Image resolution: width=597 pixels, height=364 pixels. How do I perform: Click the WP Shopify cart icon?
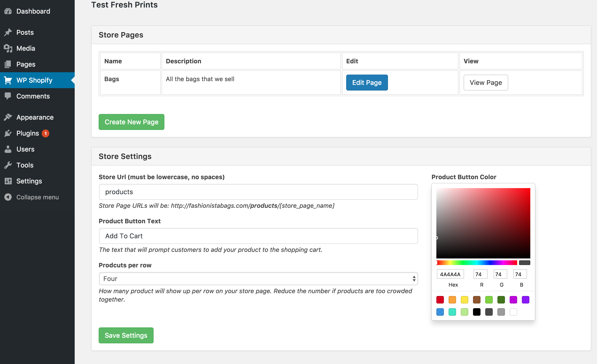[8, 80]
